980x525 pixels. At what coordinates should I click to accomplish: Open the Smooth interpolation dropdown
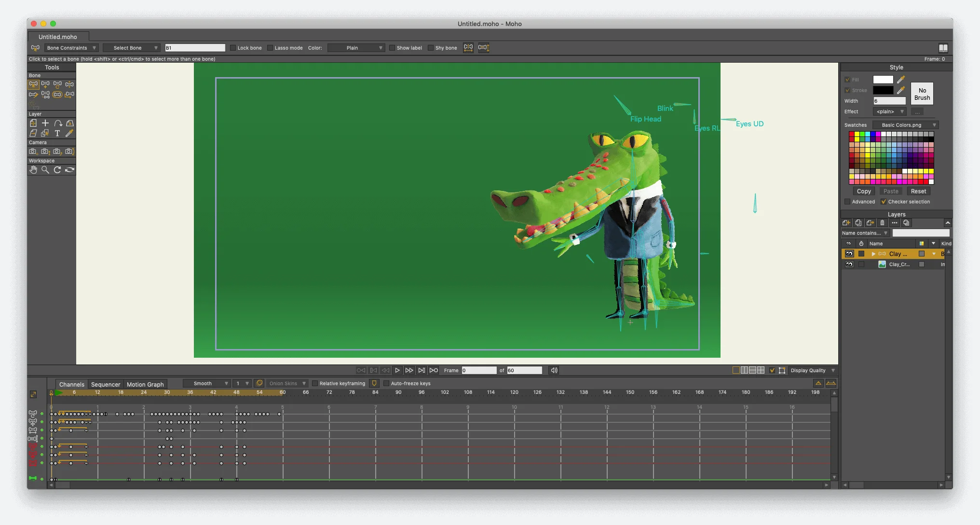coord(206,383)
